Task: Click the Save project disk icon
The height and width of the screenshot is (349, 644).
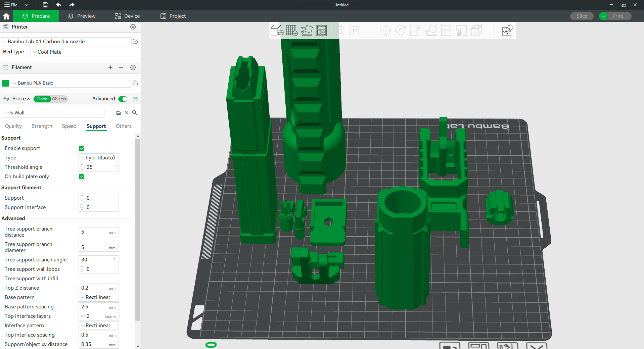Action: pyautogui.click(x=45, y=5)
